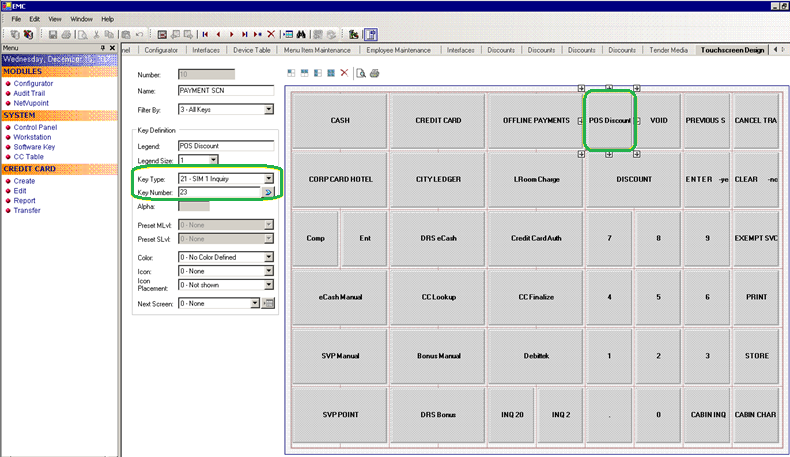Click the binoculars search icon
Image resolution: width=790 pixels, height=457 pixels.
coord(301,34)
